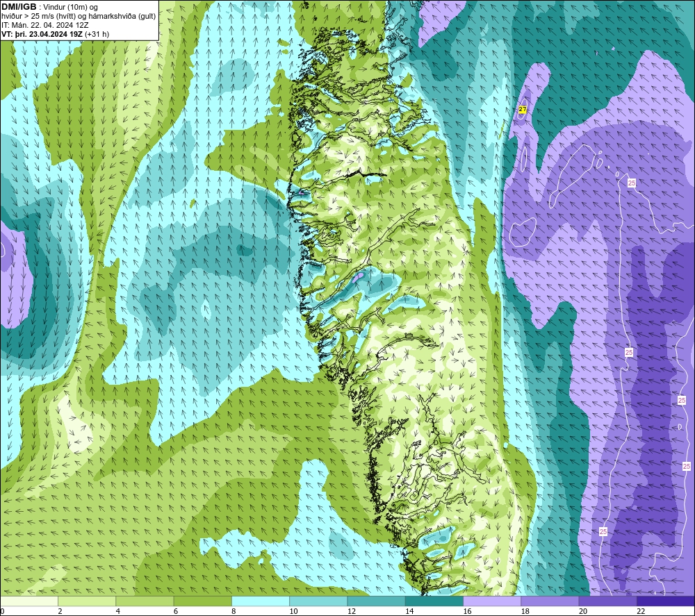Click the 'Vindur (10m) og' caption text
This screenshot has height=616, width=695.
(71, 8)
